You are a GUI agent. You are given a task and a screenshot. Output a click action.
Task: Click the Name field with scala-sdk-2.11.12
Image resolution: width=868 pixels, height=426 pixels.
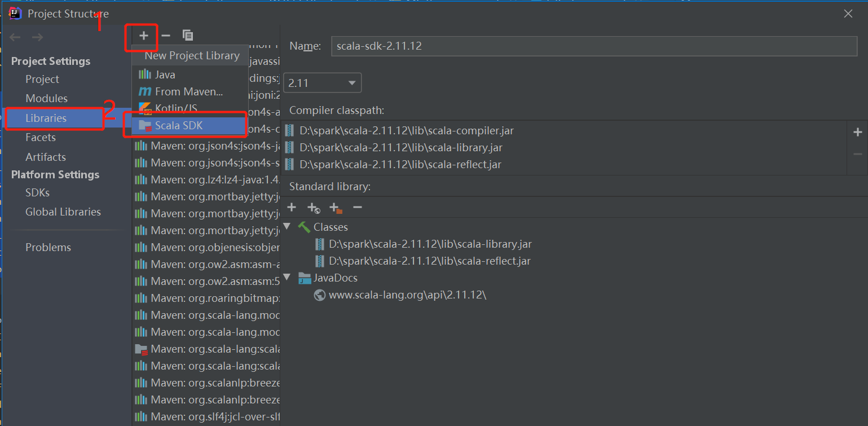(594, 46)
